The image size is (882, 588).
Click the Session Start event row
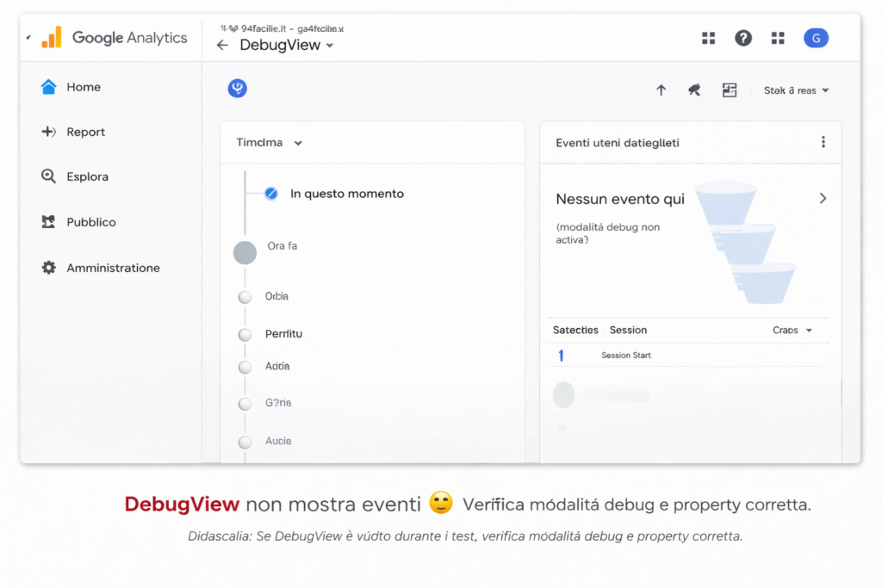pos(688,356)
